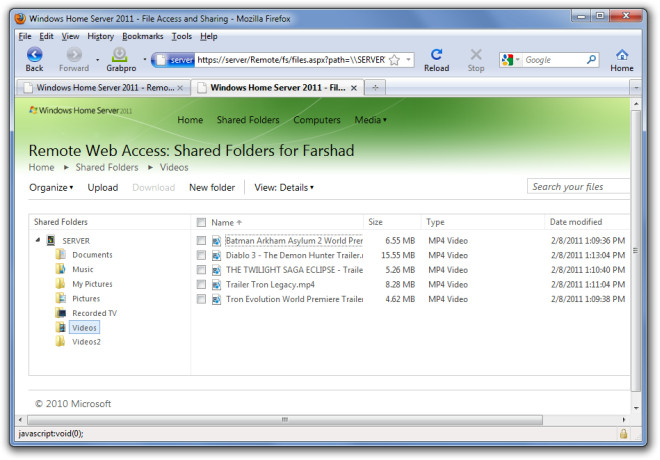Screen dimensions: 660x460
Task: Tick the select-all checkbox beside Name
Action: [201, 222]
